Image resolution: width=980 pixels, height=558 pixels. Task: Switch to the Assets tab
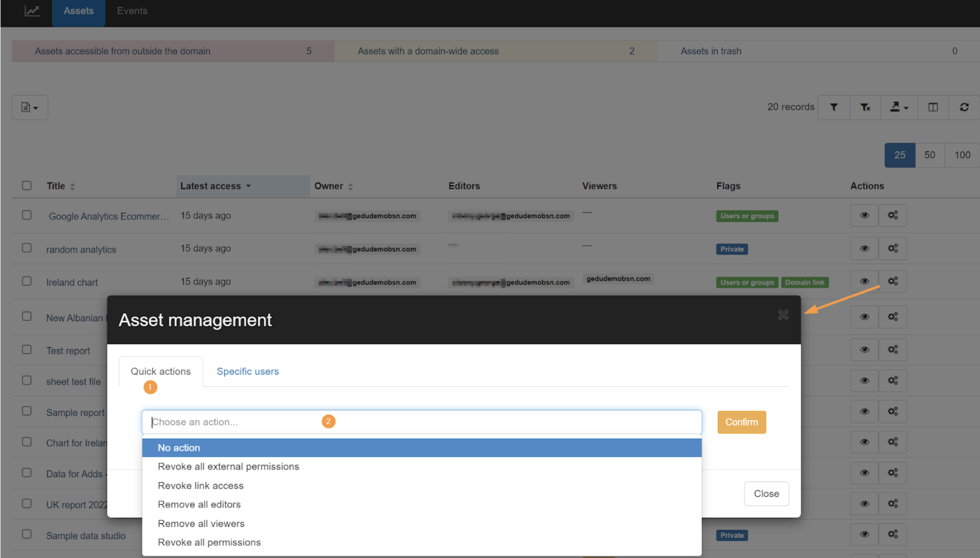click(x=79, y=11)
